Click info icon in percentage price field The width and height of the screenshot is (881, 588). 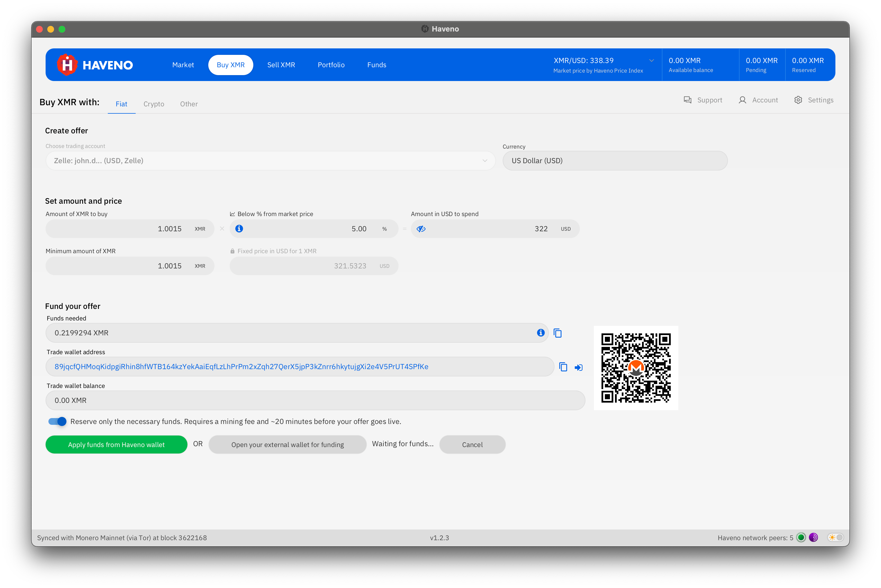239,229
